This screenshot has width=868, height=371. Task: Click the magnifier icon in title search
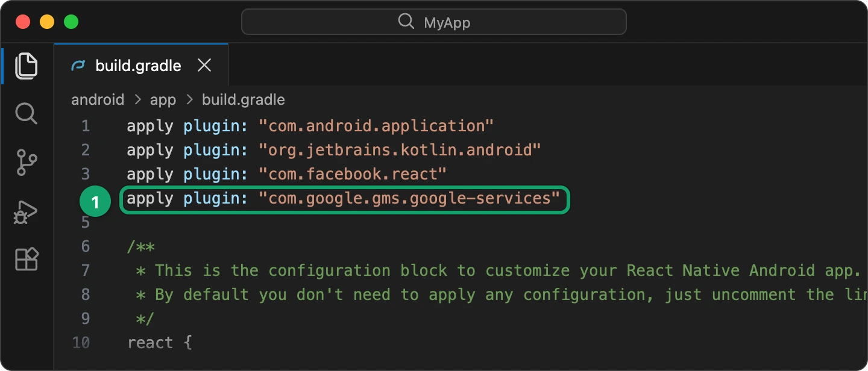click(x=406, y=22)
